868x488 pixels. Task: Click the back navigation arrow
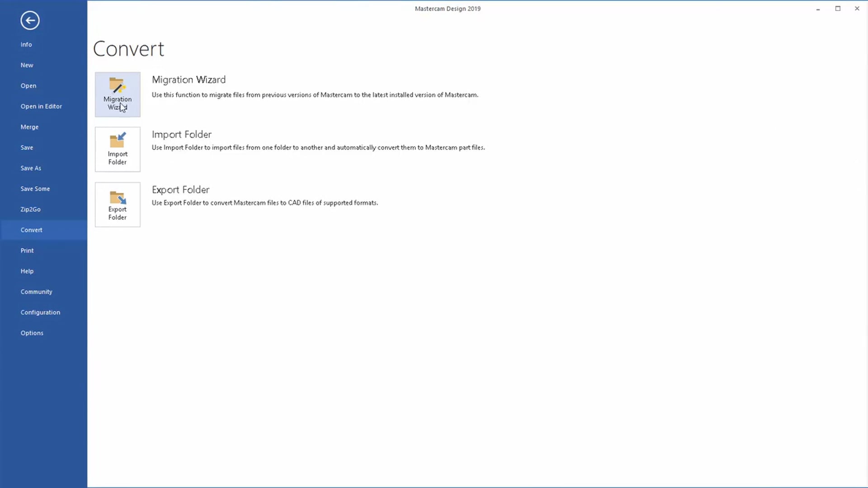30,20
